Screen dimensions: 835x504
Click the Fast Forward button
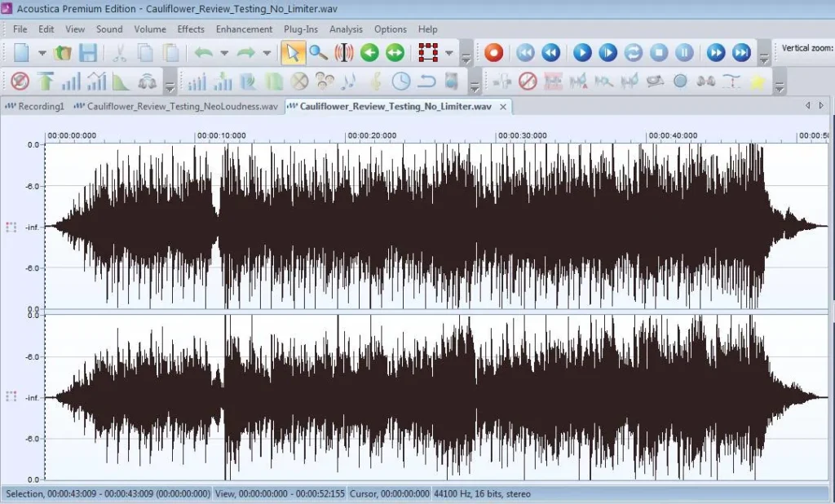(716, 53)
